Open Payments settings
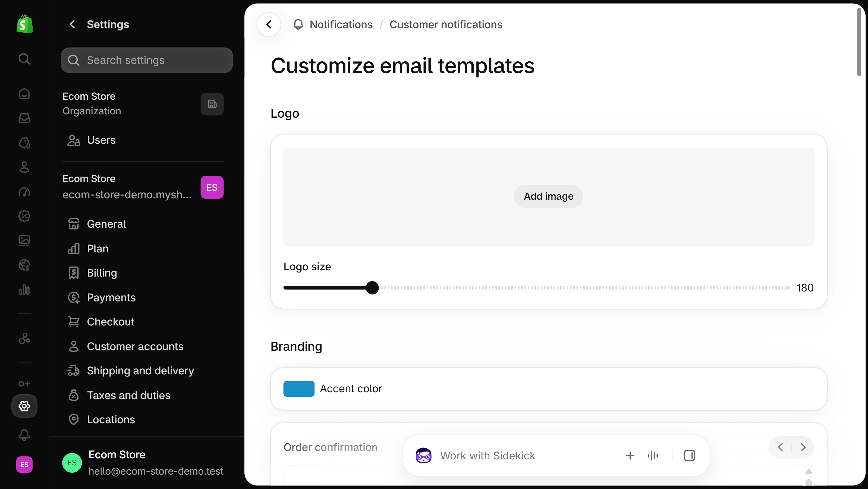Screen dimensions: 868x489 click(143, 297)
